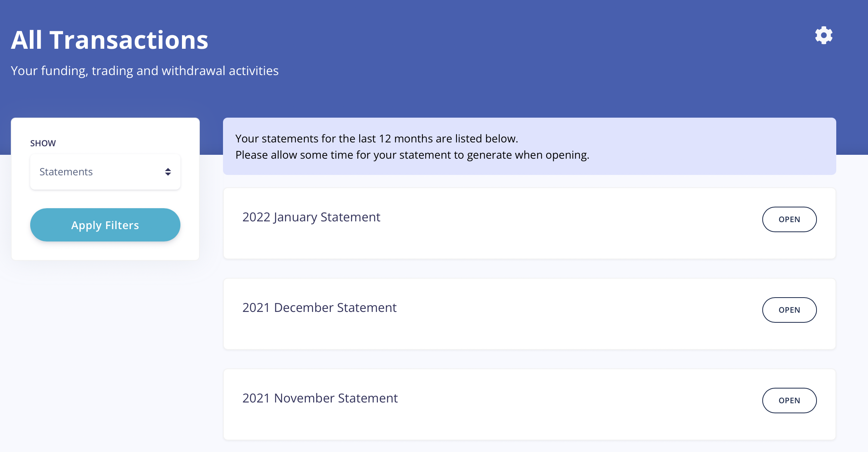Click the up-down chevron on the Show select
Viewport: 868px width, 452px height.
tap(168, 171)
